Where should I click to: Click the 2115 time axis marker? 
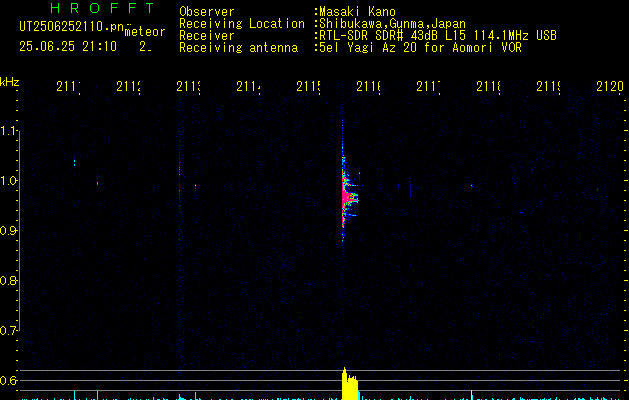coord(308,86)
